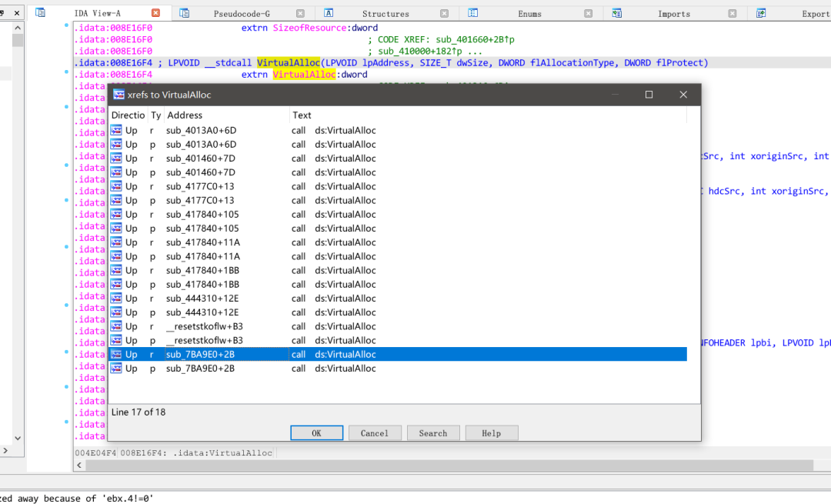Open the Enums tab
Screen dimensions: 831x504
(530, 14)
